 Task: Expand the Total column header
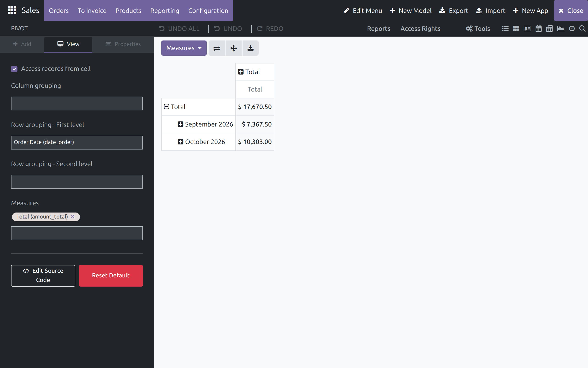tap(241, 72)
